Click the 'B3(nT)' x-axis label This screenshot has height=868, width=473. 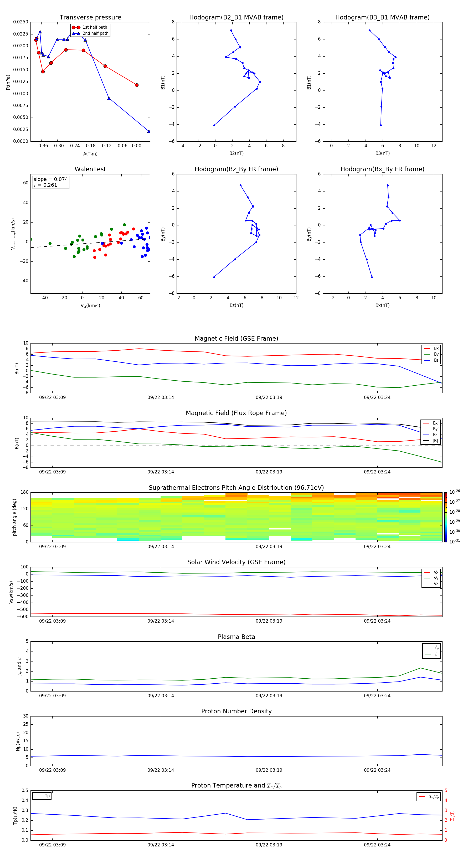382,153
